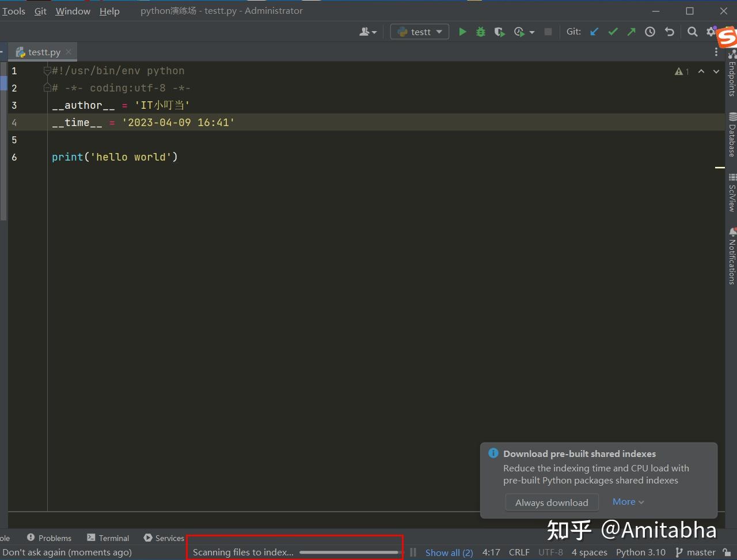
Task: Open Search Everywhere with the magnifier icon
Action: tap(692, 32)
